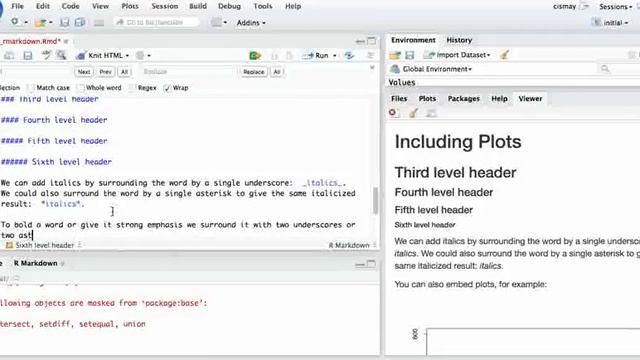Close the find and replace bar
640x360 pixels.
[372, 68]
